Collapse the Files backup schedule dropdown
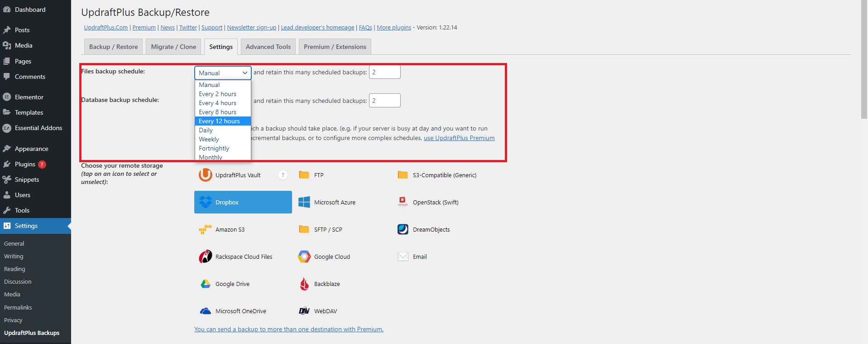 223,73
